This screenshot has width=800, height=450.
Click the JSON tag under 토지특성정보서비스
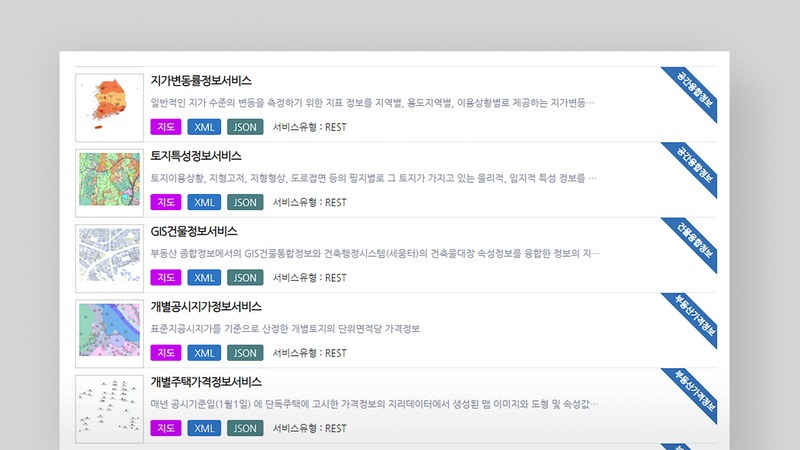(x=244, y=202)
